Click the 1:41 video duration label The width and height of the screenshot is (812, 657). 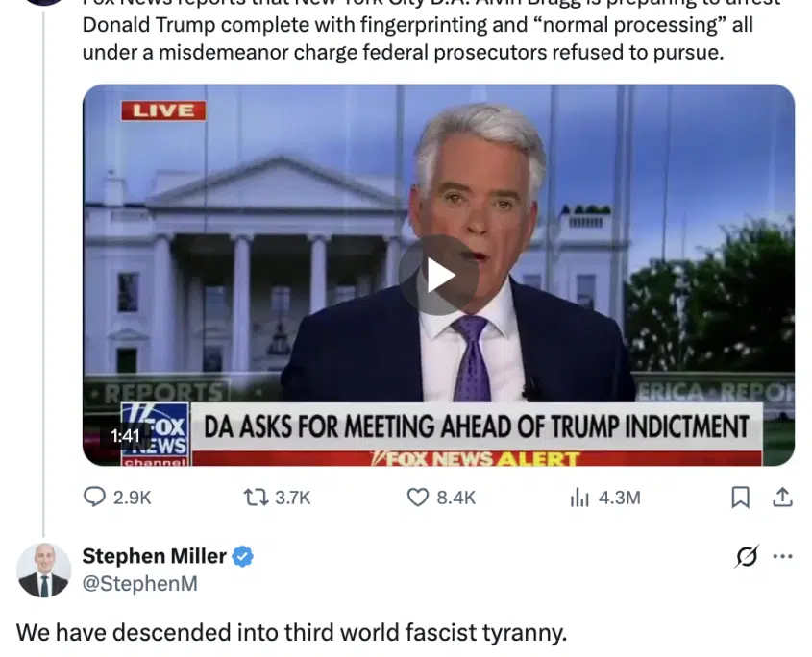(125, 436)
